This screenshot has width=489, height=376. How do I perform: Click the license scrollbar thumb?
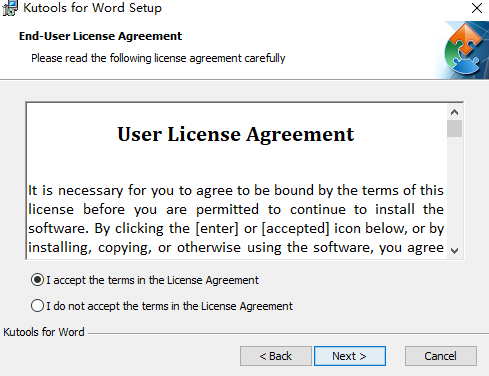tap(454, 129)
